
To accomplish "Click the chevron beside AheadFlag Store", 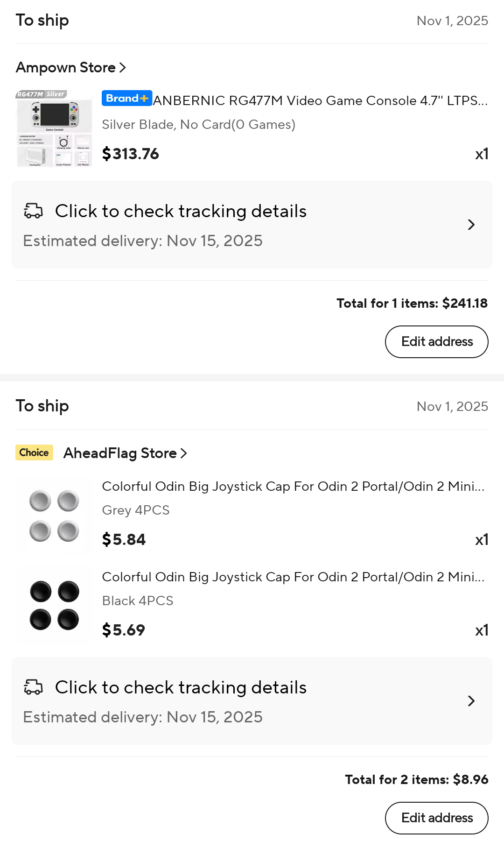I will click(184, 453).
